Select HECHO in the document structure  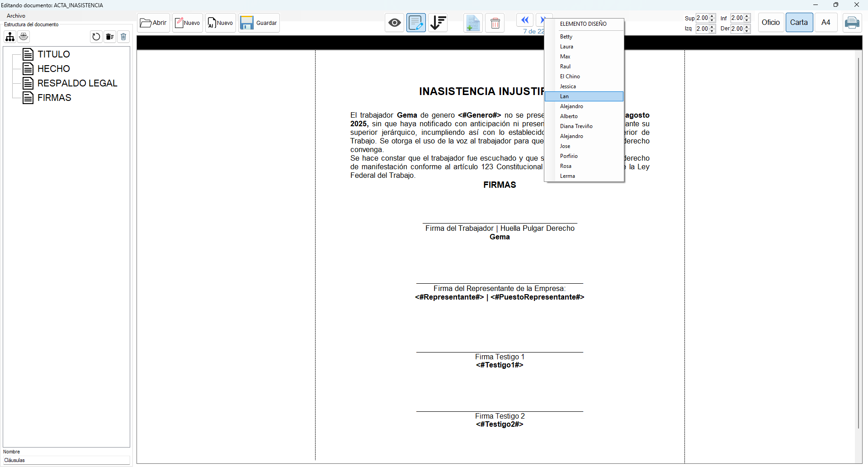(53, 69)
